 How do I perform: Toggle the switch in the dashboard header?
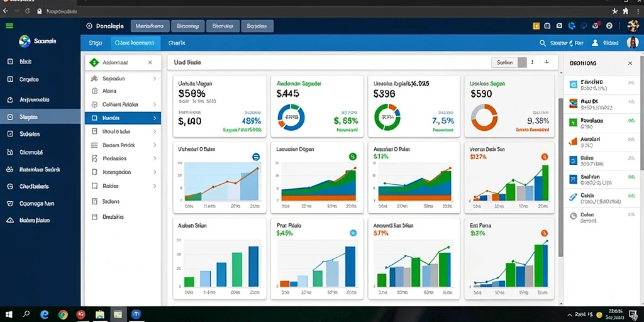point(509,62)
